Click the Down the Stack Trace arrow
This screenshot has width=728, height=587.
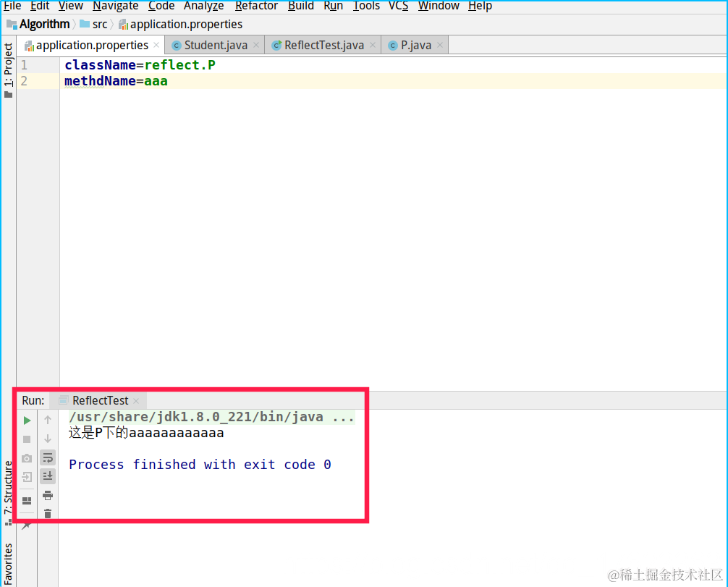48,439
